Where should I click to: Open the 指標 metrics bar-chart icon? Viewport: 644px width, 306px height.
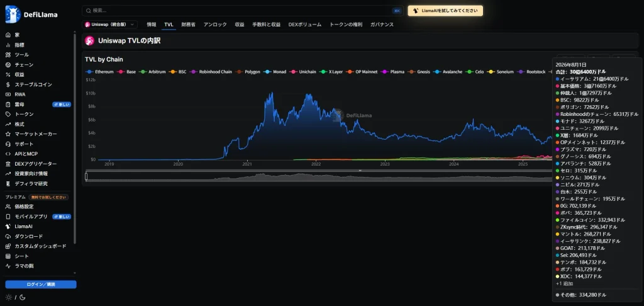pyautogui.click(x=8, y=45)
